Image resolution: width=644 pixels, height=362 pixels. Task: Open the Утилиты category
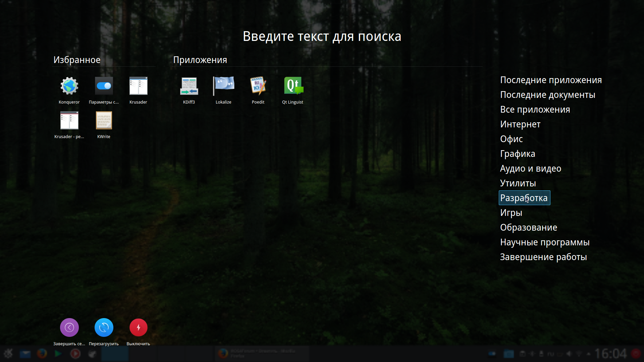pyautogui.click(x=518, y=183)
